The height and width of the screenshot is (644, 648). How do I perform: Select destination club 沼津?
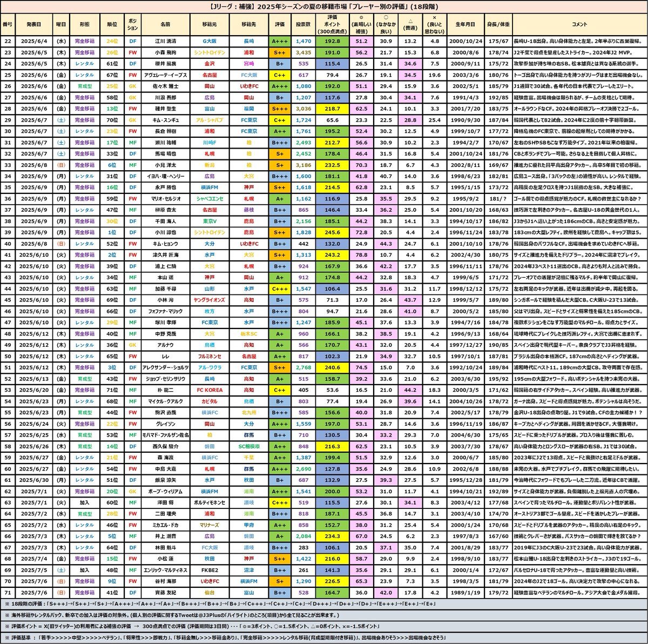click(248, 570)
